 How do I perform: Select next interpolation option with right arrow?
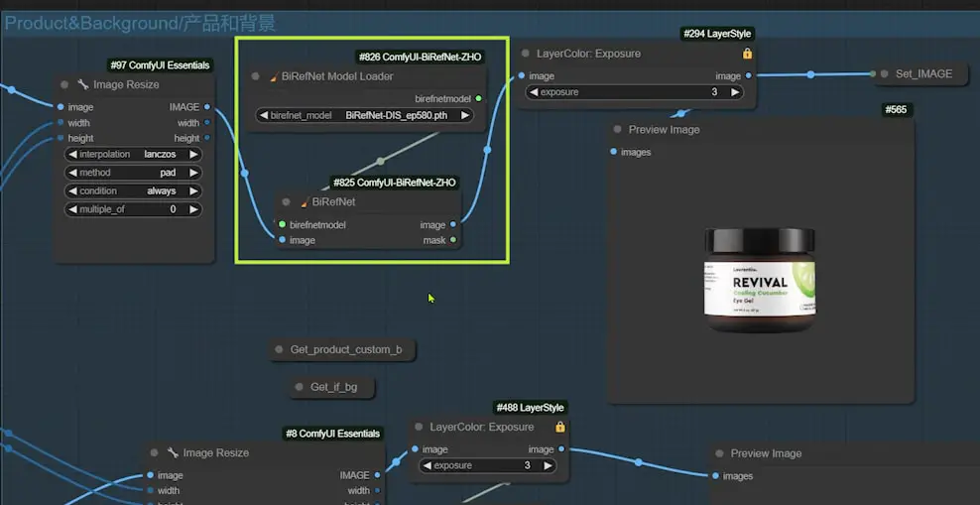click(x=193, y=155)
